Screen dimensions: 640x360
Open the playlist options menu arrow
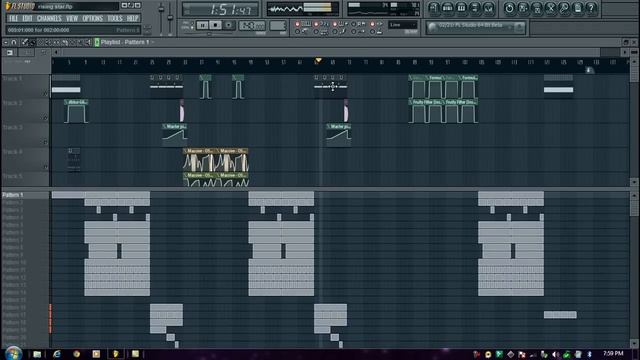(x=6, y=42)
